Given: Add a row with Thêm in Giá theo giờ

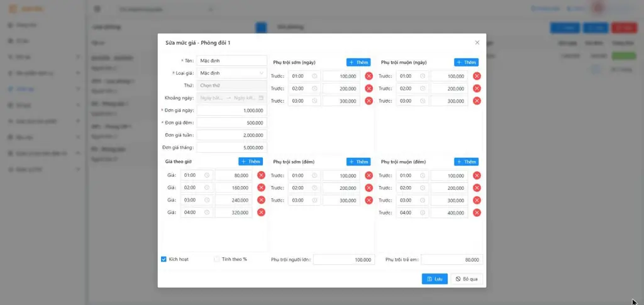Looking at the screenshot, I should pyautogui.click(x=250, y=162).
